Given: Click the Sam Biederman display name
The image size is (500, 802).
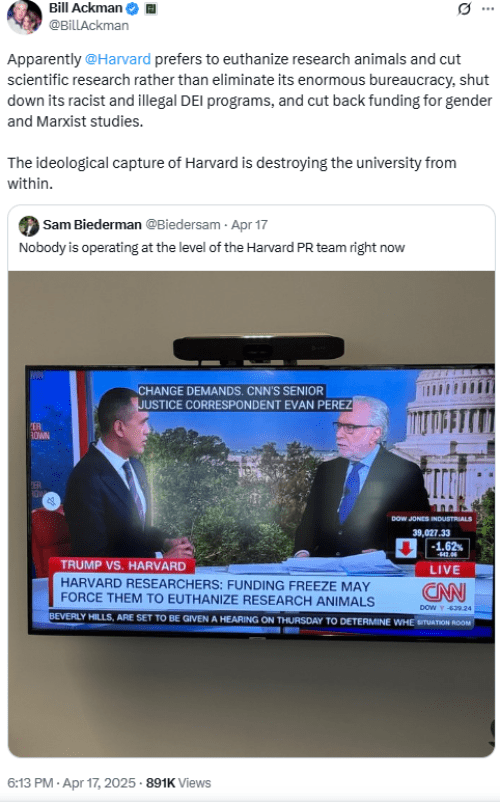Looking at the screenshot, I should coord(92,225).
